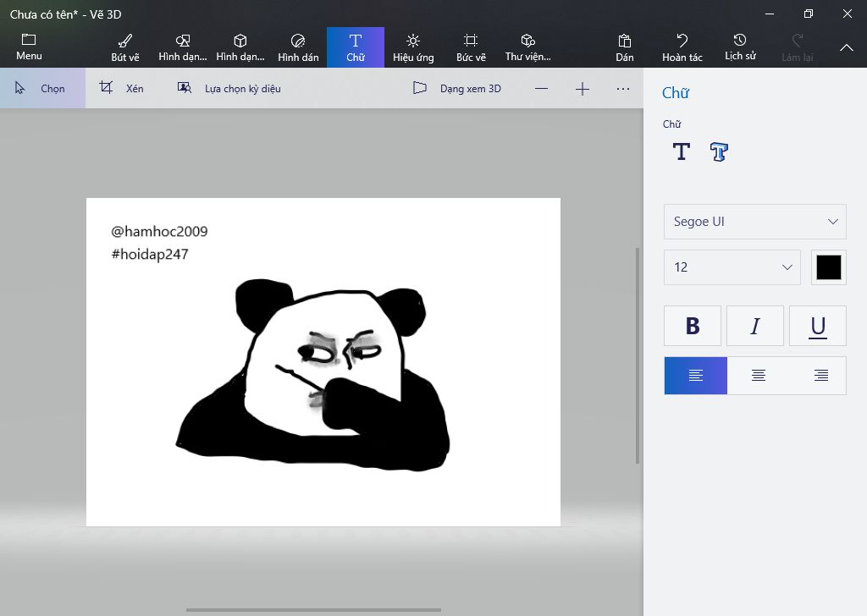The height and width of the screenshot is (616, 867).
Task: Toggle Dạng xem 3D view
Action: pyautogui.click(x=457, y=88)
